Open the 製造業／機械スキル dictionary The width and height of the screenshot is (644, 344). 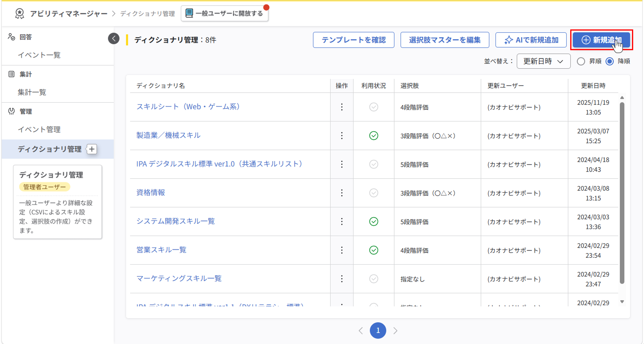coord(168,135)
